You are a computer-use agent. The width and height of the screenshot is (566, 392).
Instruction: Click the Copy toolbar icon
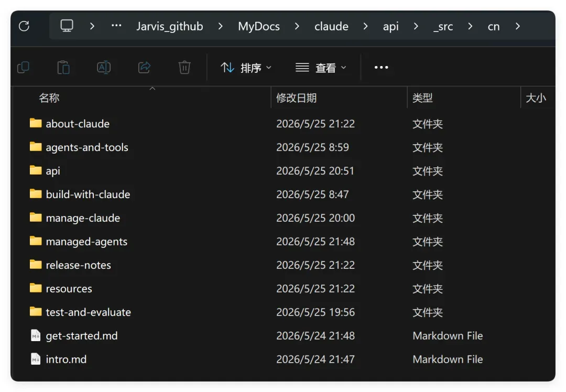pos(24,68)
